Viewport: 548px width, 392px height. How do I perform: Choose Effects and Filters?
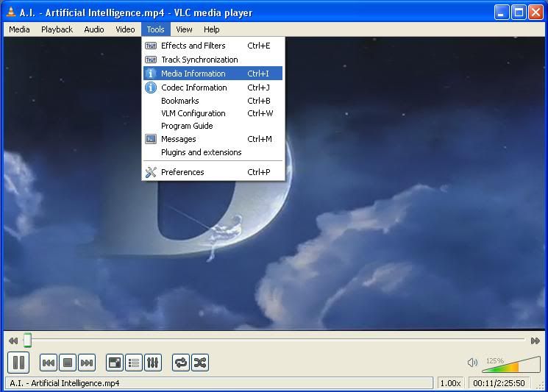(x=213, y=46)
